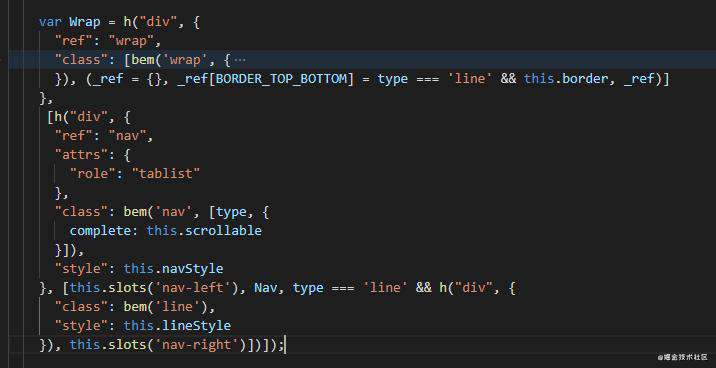
Task: Expand the folded code ellipsis after bem('wrap', {
Action: click(240, 60)
